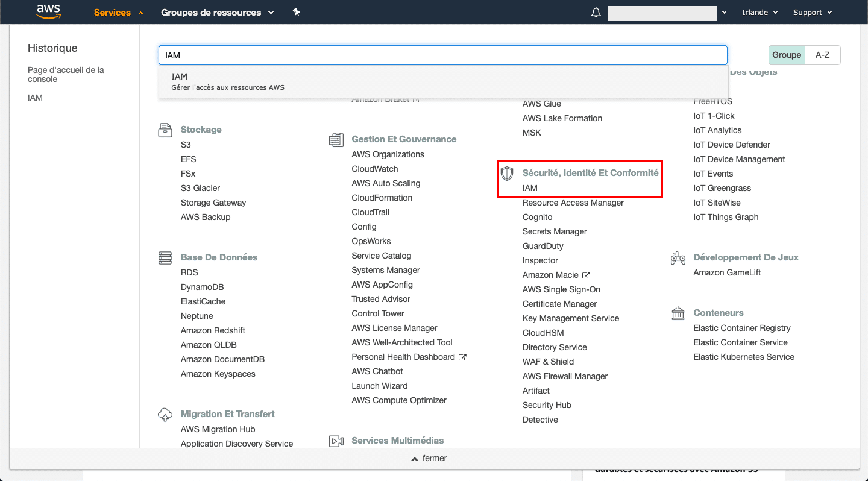Switch to A-Z view
This screenshot has height=481, width=868.
[822, 55]
